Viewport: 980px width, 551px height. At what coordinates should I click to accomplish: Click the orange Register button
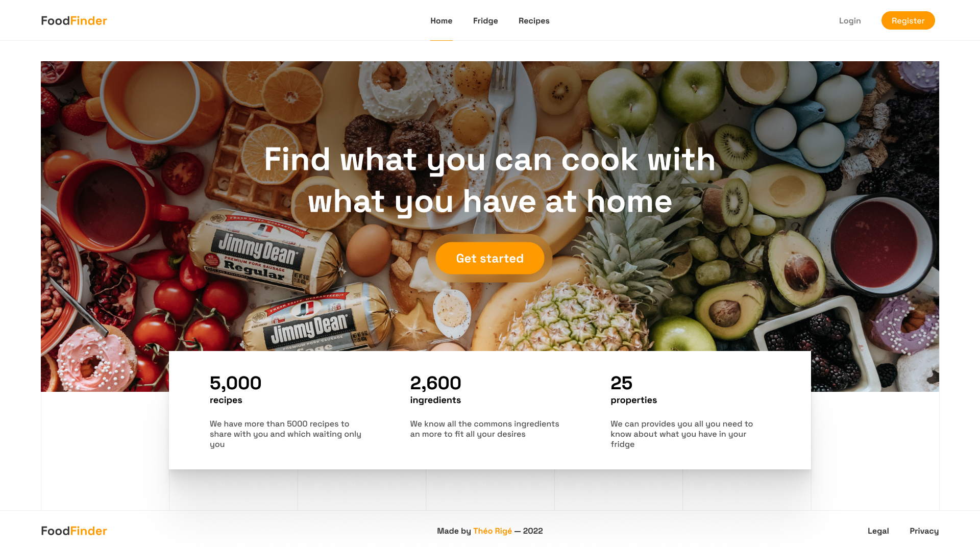point(908,20)
